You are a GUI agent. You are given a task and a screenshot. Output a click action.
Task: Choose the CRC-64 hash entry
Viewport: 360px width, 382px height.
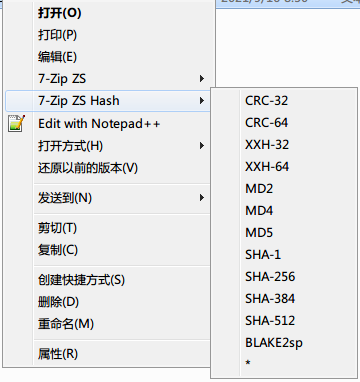point(266,123)
